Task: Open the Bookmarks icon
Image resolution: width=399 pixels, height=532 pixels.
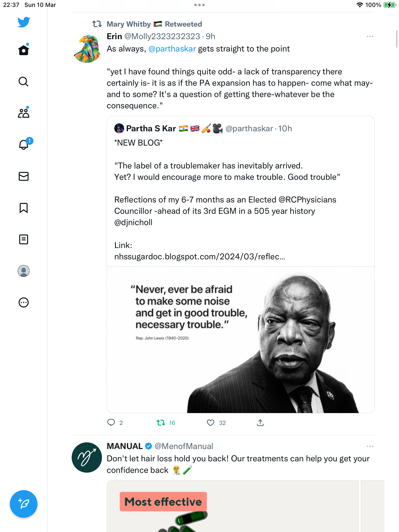Action: pyautogui.click(x=24, y=208)
